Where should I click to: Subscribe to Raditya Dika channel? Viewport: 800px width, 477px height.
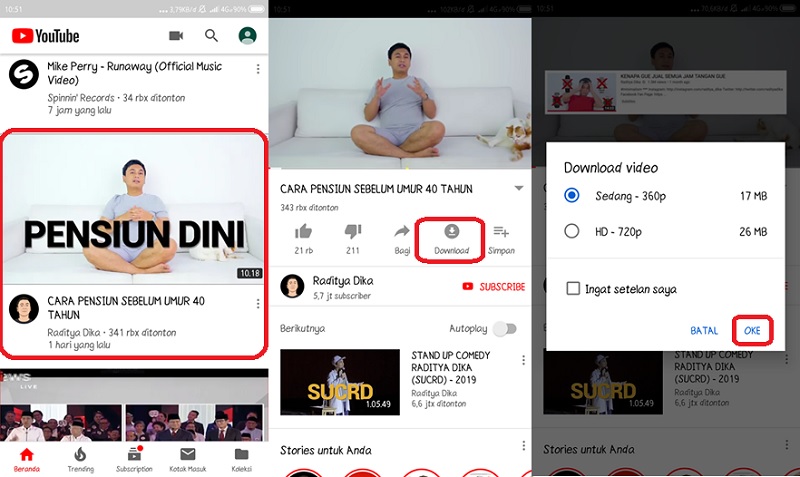[x=493, y=287]
